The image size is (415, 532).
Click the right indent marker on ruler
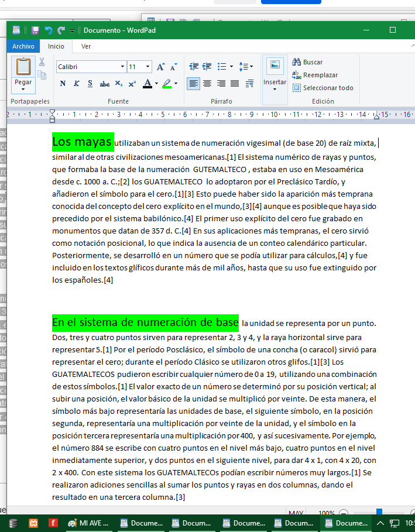[376, 116]
